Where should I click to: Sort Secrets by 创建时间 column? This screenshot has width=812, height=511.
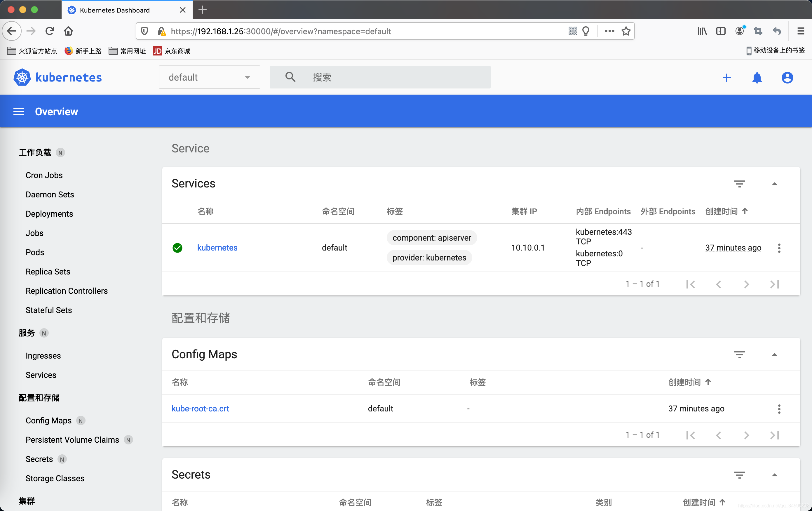(x=704, y=502)
